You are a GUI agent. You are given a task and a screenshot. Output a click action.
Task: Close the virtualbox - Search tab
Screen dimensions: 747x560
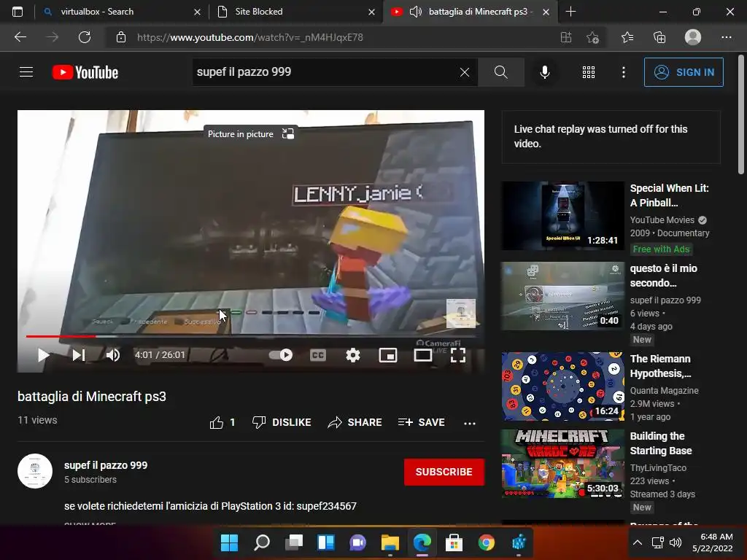point(197,12)
